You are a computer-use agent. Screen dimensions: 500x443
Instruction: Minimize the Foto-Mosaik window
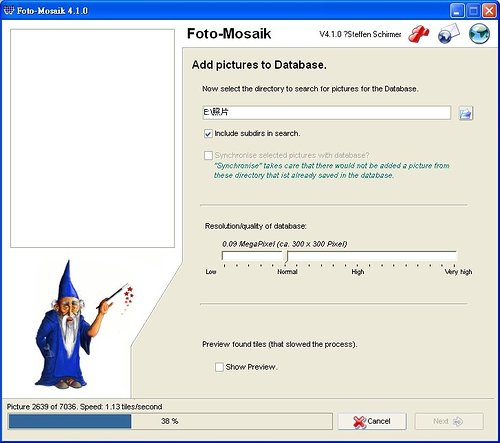point(457,11)
